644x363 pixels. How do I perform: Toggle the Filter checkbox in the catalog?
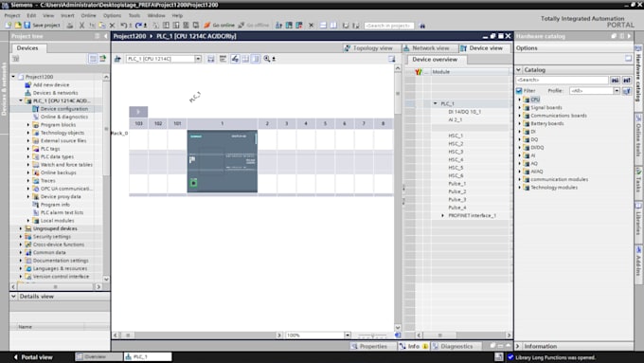[519, 91]
